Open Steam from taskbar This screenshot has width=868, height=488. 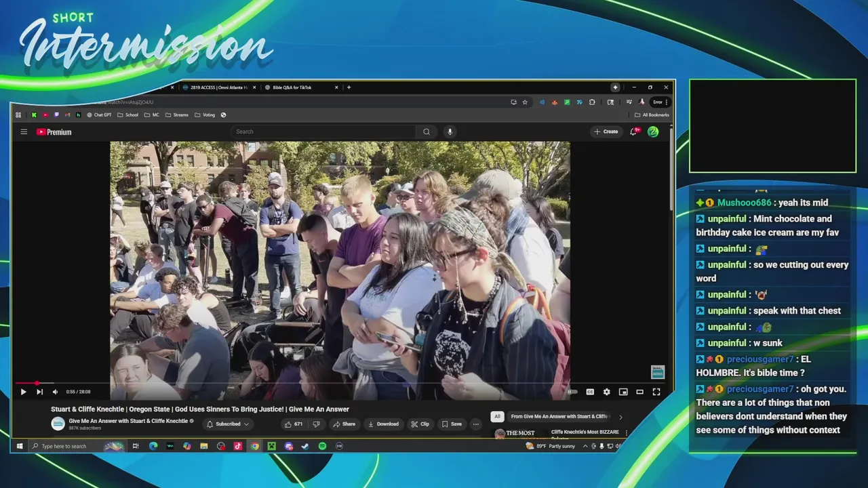coord(305,446)
